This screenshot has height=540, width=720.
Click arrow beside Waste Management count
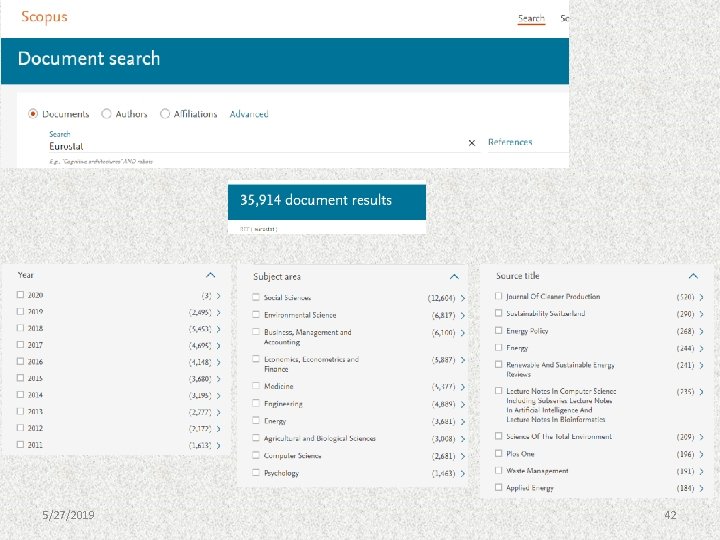(702, 472)
